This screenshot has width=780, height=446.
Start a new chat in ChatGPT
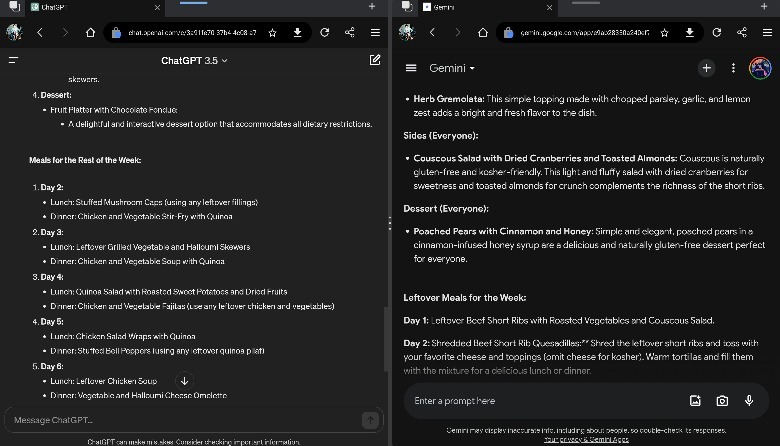tap(375, 60)
